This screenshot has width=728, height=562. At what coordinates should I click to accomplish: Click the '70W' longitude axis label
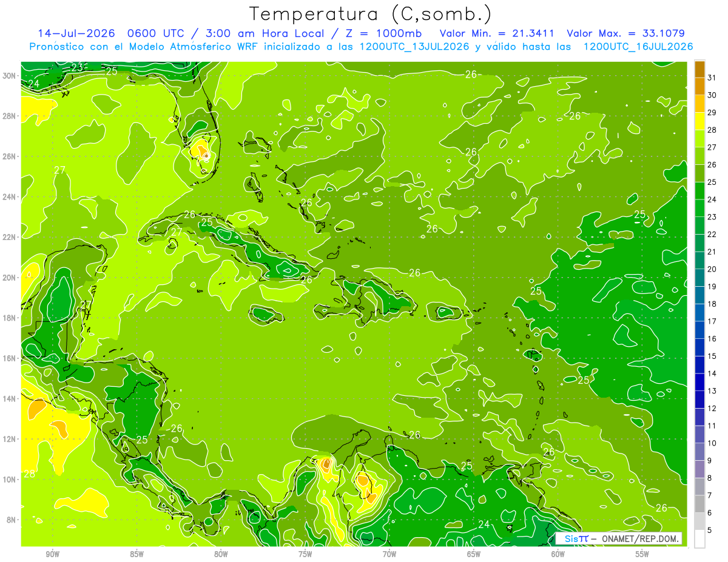[389, 554]
